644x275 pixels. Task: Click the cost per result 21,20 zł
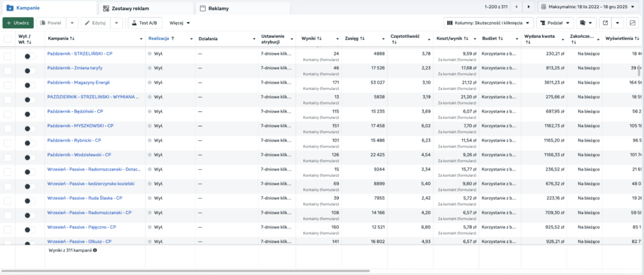coord(468,97)
